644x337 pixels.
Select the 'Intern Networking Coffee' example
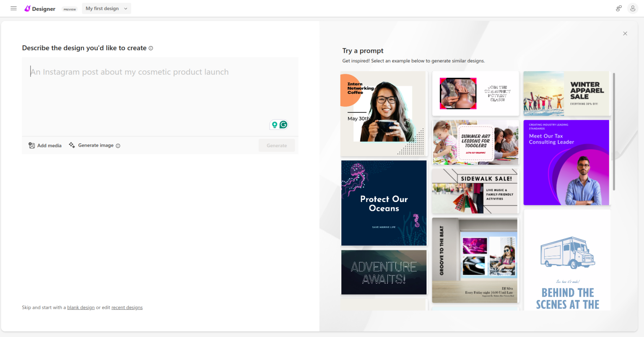point(384,114)
